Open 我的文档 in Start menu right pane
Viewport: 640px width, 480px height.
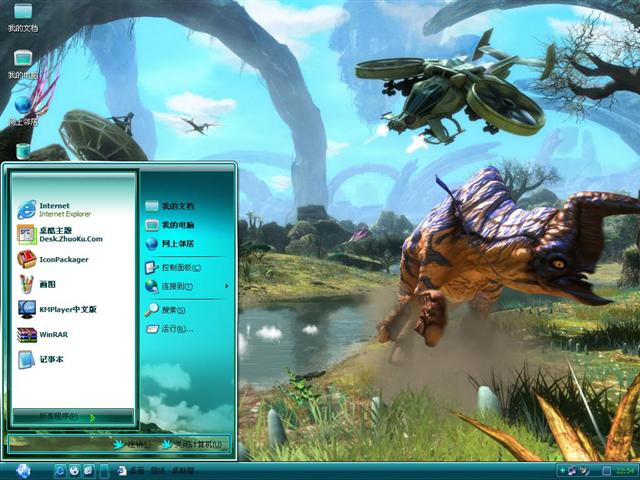[170, 206]
